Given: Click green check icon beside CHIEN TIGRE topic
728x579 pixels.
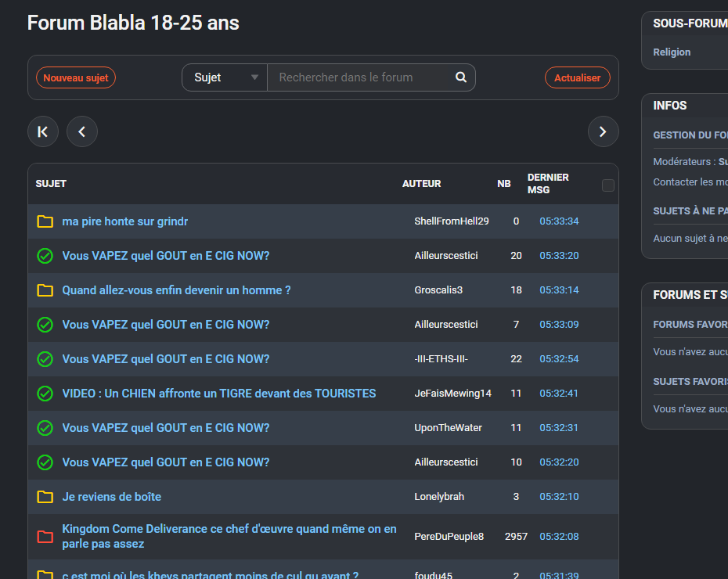Looking at the screenshot, I should coord(45,394).
